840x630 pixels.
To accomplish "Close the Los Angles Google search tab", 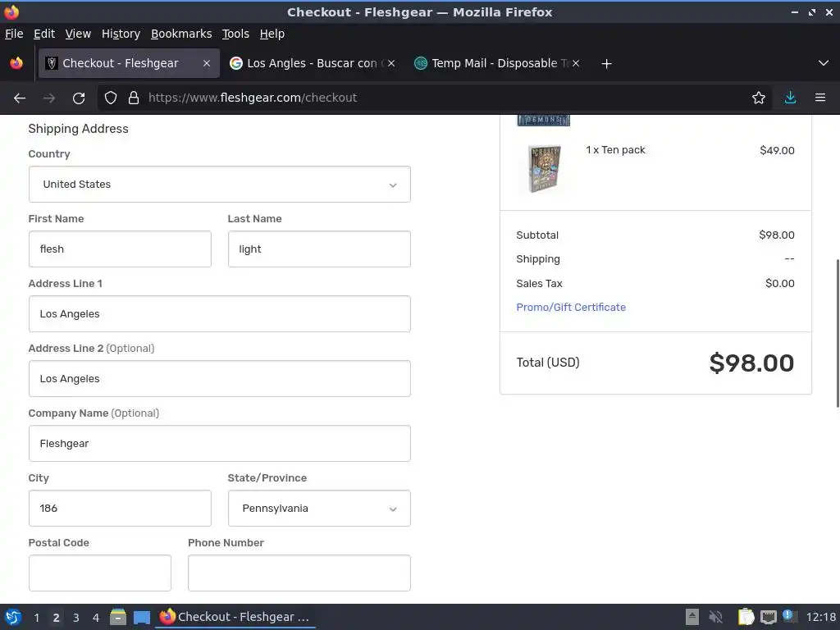I will click(x=391, y=63).
